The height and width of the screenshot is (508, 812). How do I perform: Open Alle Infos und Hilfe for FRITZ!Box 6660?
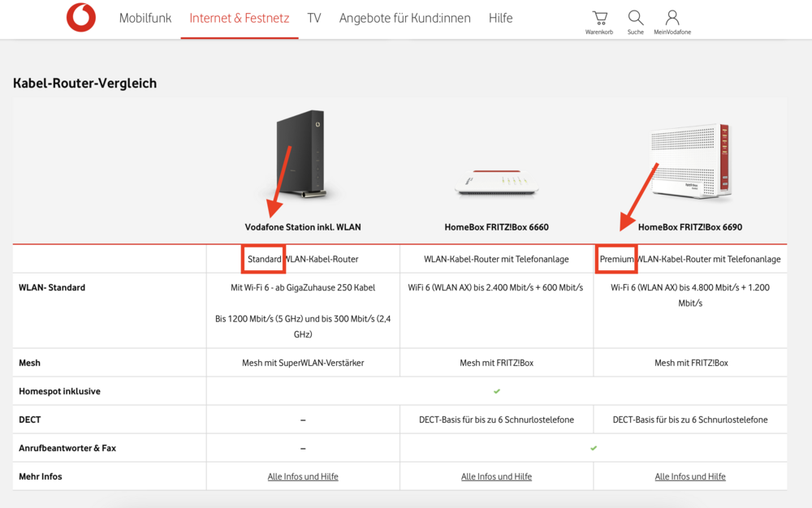point(497,476)
